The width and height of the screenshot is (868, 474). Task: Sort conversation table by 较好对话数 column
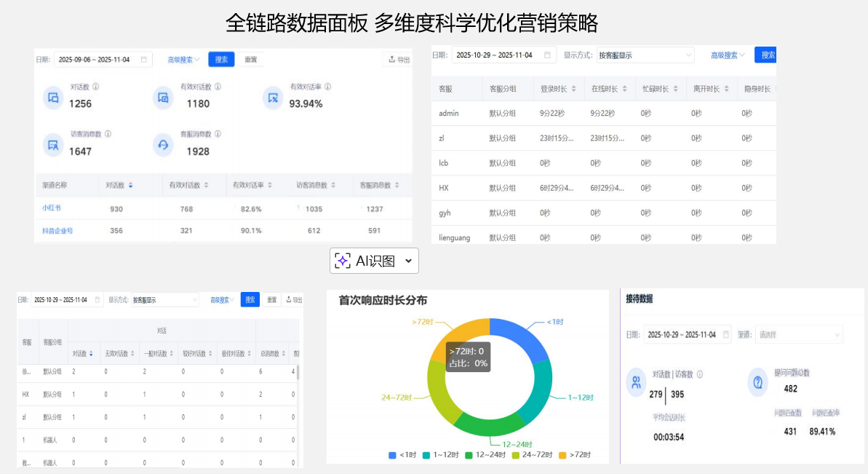point(210,353)
